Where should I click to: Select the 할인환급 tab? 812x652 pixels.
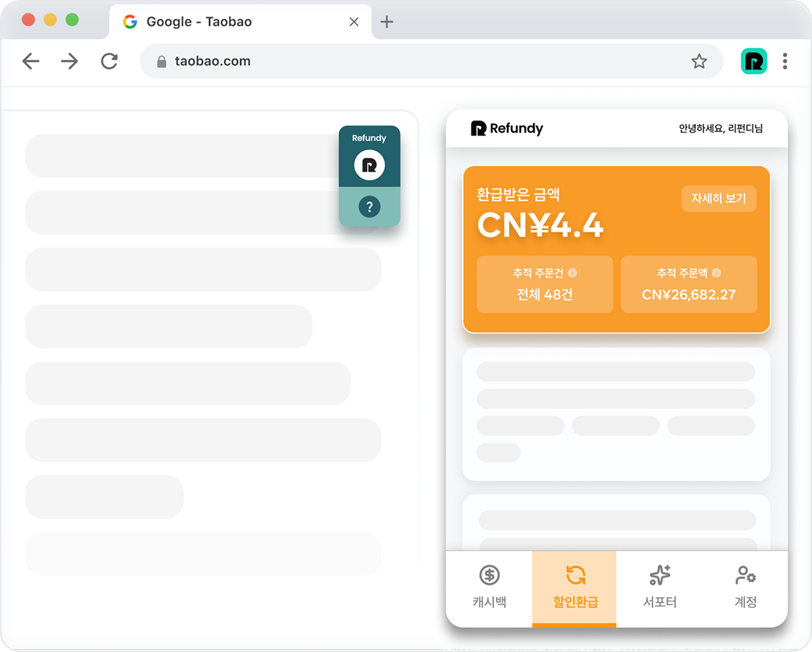(x=574, y=587)
